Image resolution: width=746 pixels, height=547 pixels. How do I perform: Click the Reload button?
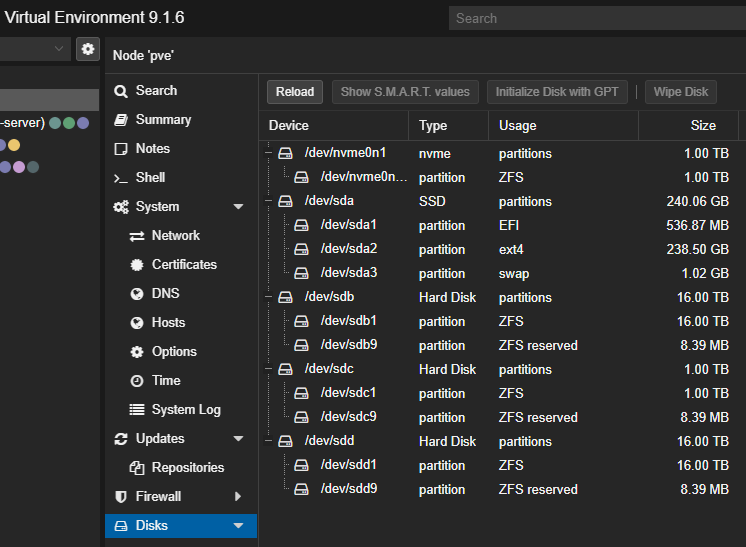point(295,92)
